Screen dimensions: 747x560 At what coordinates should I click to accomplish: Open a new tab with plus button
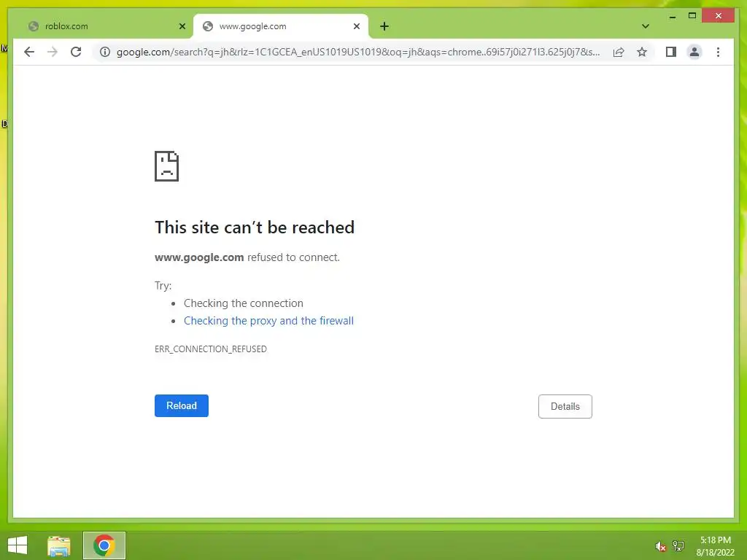tap(384, 26)
